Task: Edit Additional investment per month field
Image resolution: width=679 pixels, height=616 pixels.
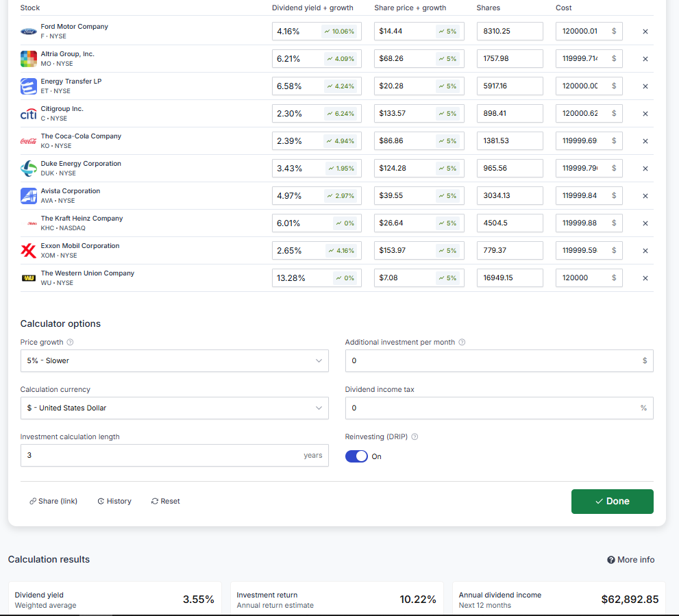Action: click(499, 361)
